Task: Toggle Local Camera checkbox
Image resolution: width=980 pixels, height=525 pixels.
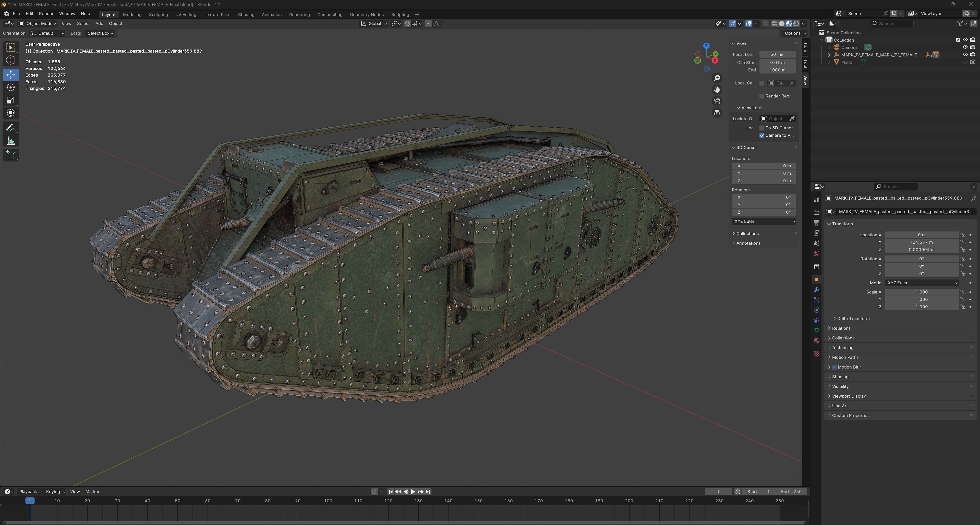Action: pos(762,83)
